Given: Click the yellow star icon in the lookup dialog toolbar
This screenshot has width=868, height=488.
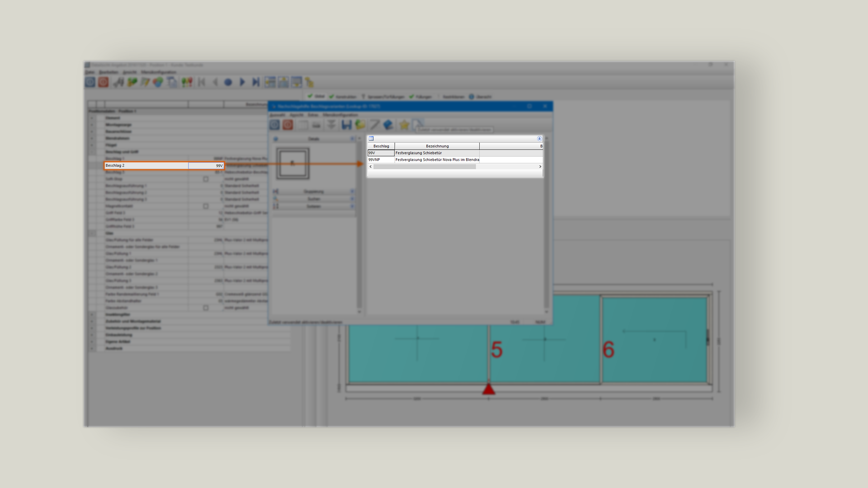Looking at the screenshot, I should click(404, 125).
